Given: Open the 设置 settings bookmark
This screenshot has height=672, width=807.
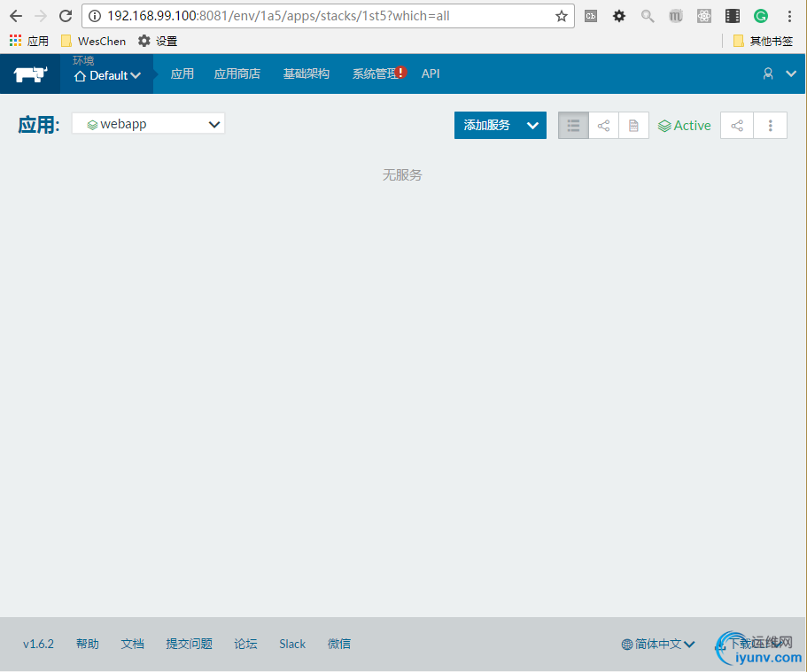Looking at the screenshot, I should pyautogui.click(x=158, y=41).
